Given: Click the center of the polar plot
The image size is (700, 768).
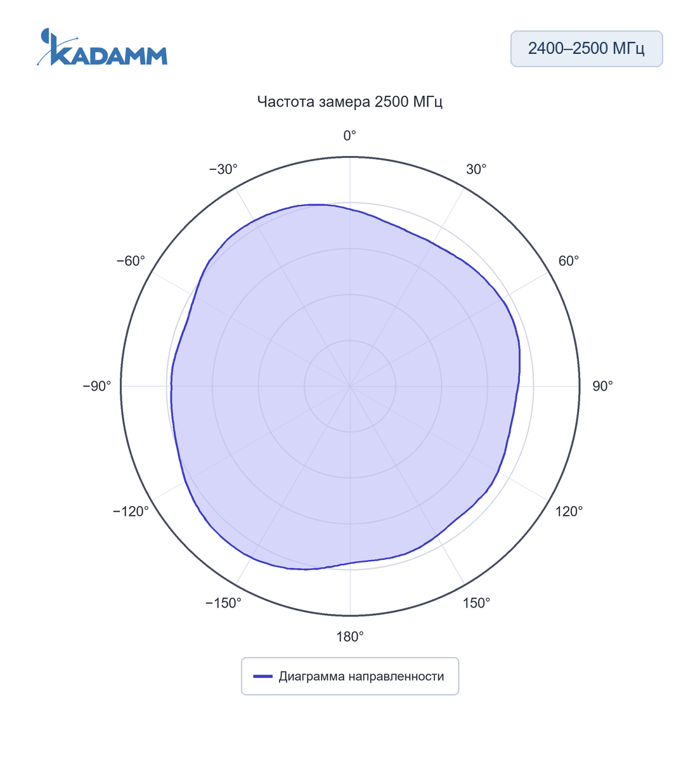Looking at the screenshot, I should tap(350, 386).
